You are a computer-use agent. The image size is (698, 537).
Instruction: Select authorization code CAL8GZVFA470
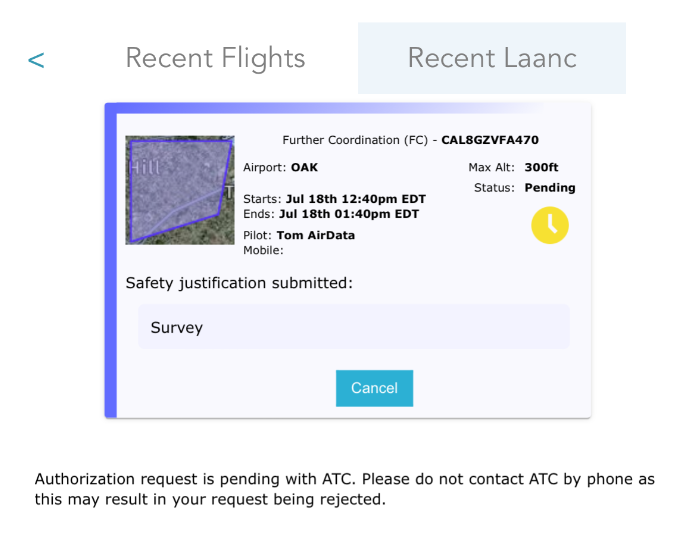point(490,140)
